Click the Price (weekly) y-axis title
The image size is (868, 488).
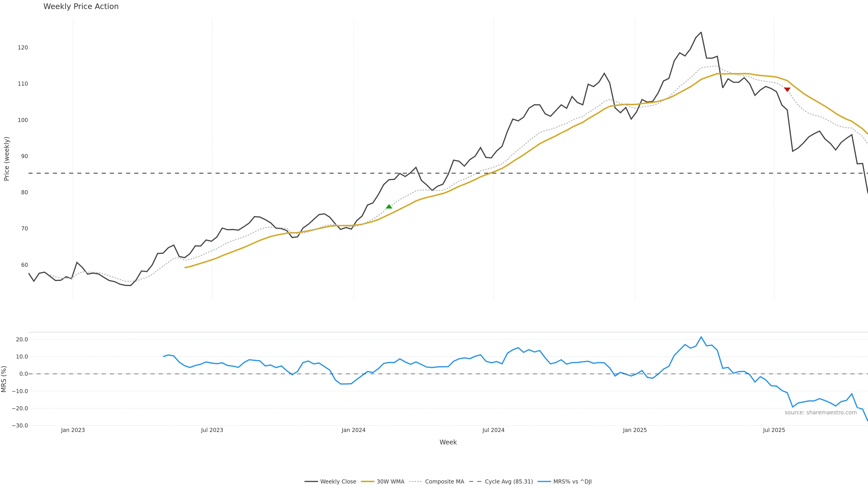pos(6,159)
